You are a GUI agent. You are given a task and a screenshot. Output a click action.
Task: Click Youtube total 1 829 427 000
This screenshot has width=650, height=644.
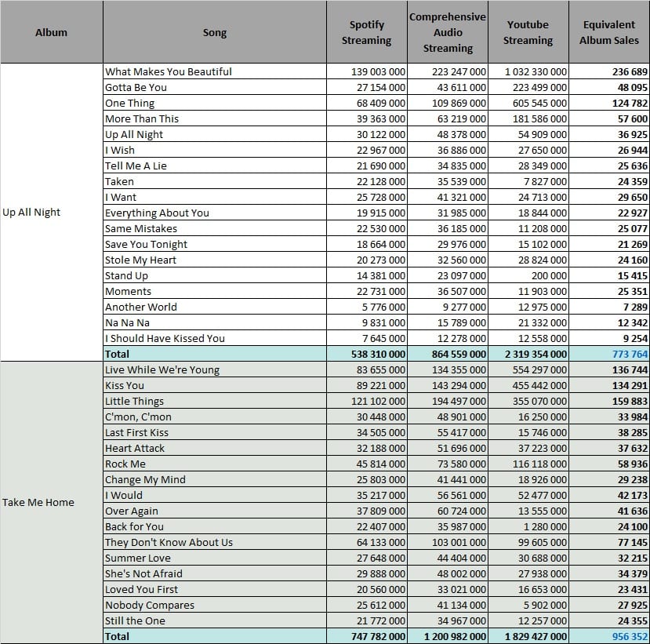[528, 636]
